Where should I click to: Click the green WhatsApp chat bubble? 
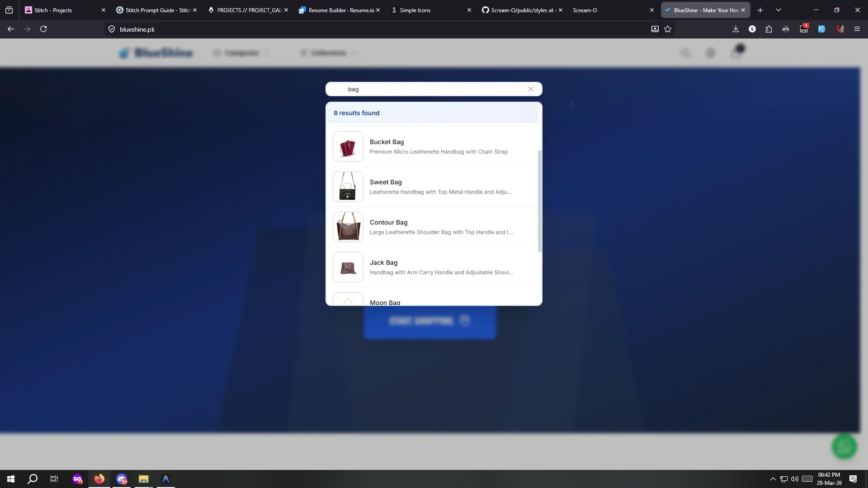[844, 446]
